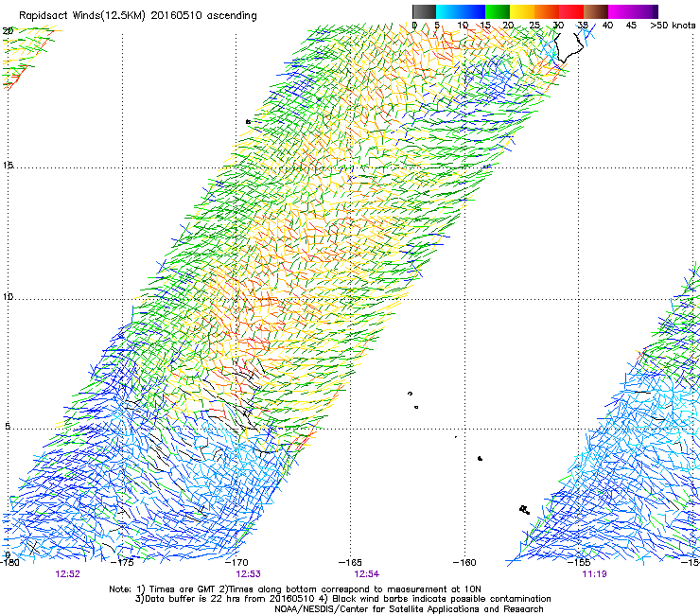Click the gray 0-5 knots color swatch
The image size is (700, 615).
(x=424, y=11)
